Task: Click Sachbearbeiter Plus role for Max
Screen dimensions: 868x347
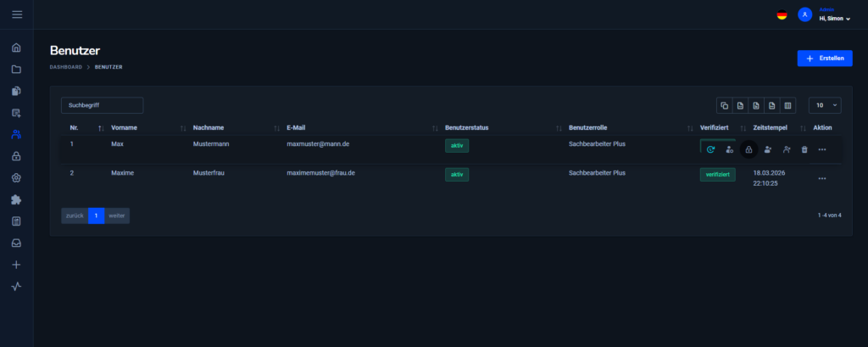Action: click(x=598, y=143)
